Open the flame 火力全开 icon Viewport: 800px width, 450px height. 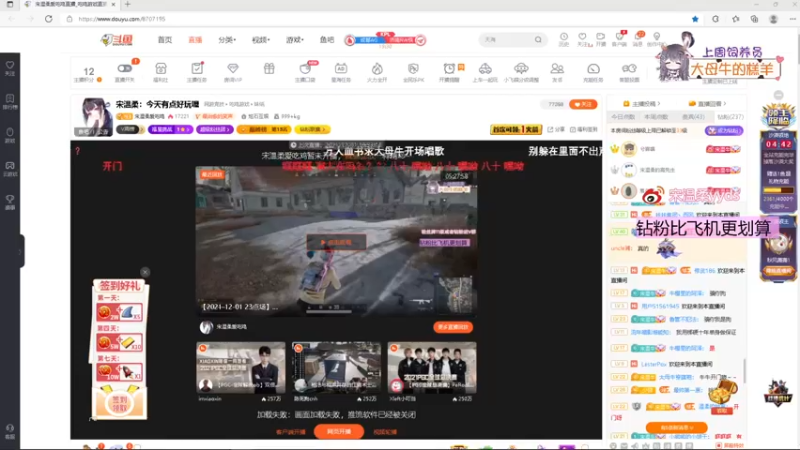pos(377,71)
